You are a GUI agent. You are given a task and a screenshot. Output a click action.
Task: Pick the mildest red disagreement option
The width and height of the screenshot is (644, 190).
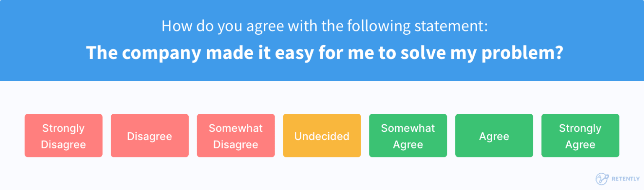click(236, 136)
